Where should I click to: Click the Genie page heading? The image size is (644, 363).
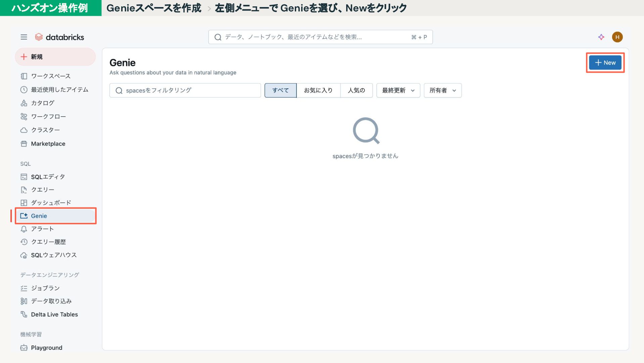click(123, 63)
